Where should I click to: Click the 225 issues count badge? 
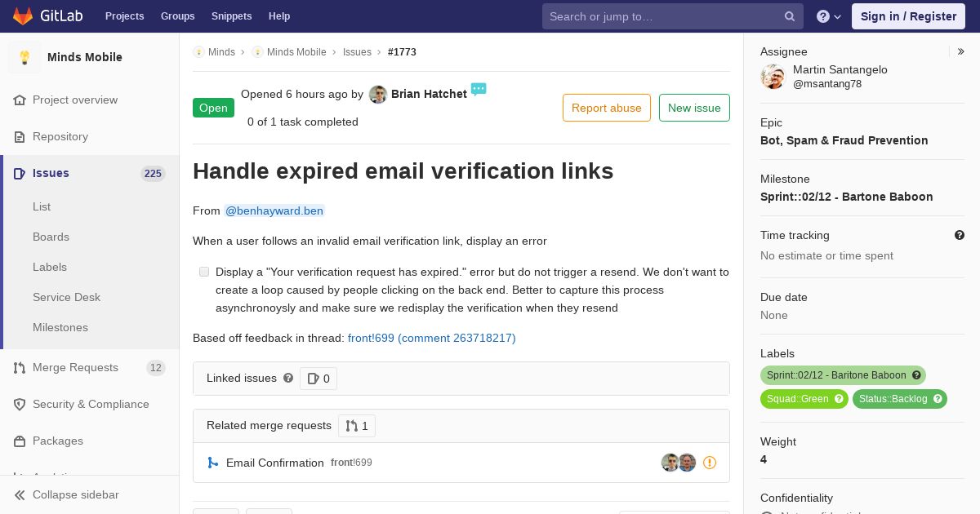153,173
